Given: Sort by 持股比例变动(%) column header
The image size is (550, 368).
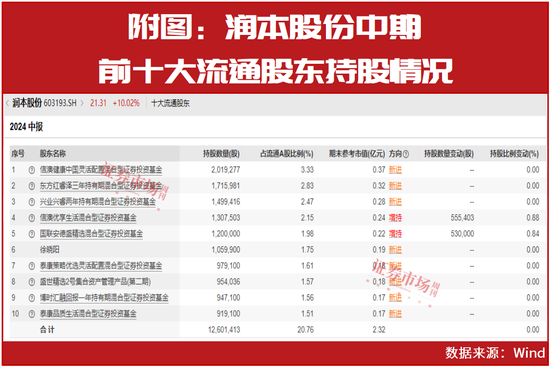Looking at the screenshot, I should [x=514, y=154].
